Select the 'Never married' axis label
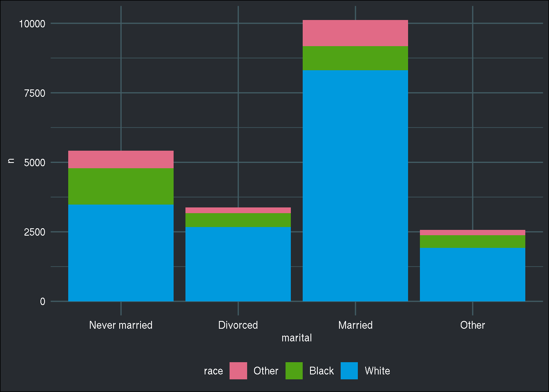Viewport: 549px width, 392px height. [121, 325]
